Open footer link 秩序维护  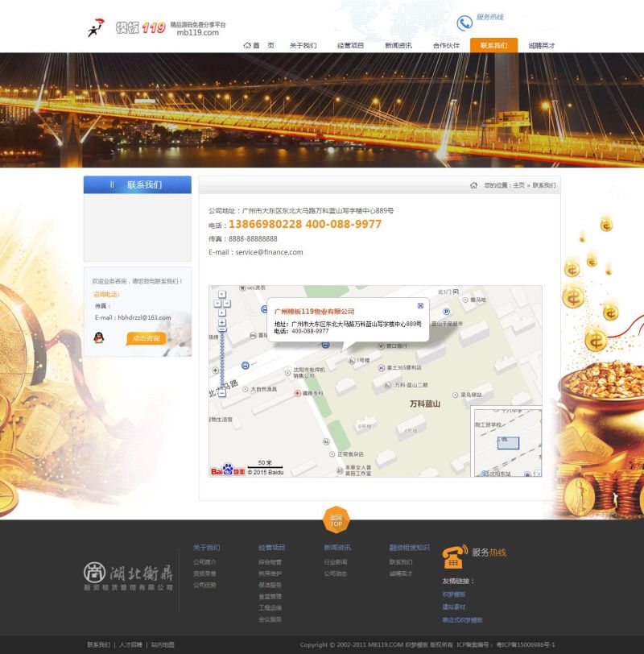[270, 574]
